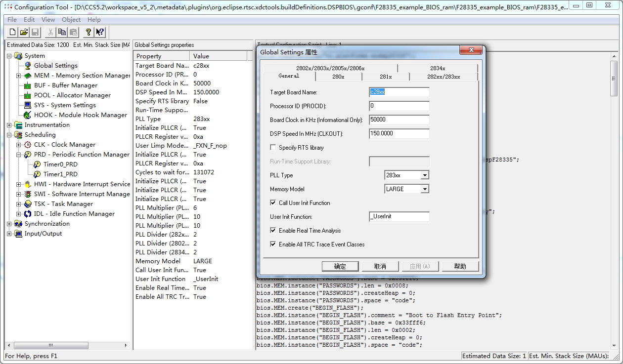Select the TSK Task Manager icon

tap(28, 204)
